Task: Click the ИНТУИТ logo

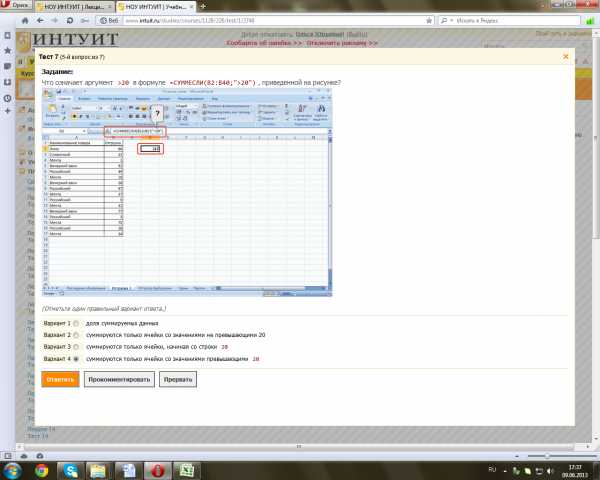Action: click(75, 39)
